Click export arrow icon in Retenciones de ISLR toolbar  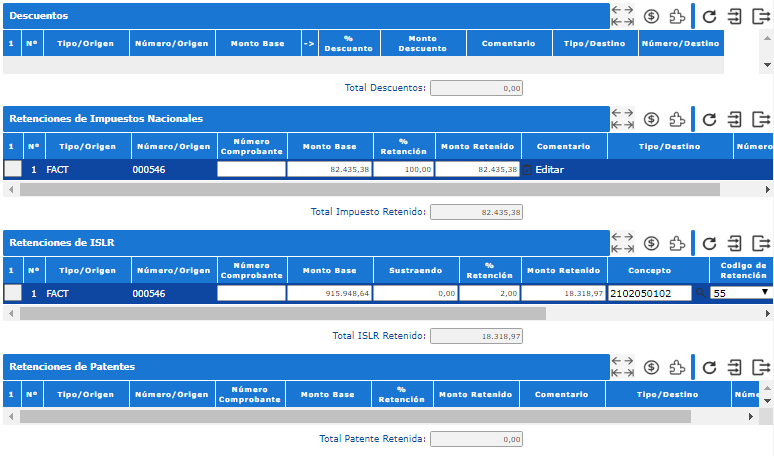click(x=761, y=243)
